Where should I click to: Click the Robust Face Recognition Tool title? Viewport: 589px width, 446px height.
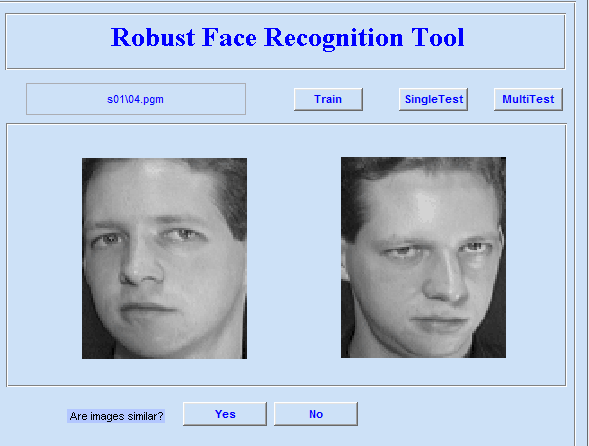pyautogui.click(x=287, y=38)
